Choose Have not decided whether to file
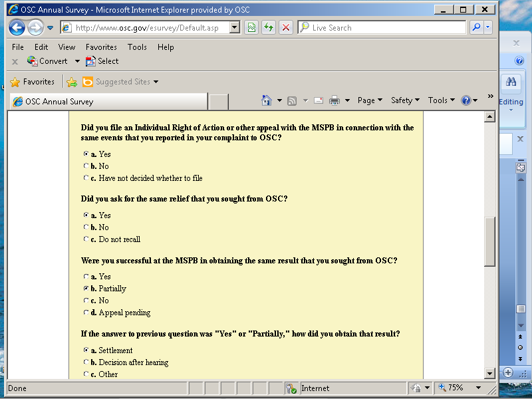Viewport: 532px width, 399px height. click(86, 178)
